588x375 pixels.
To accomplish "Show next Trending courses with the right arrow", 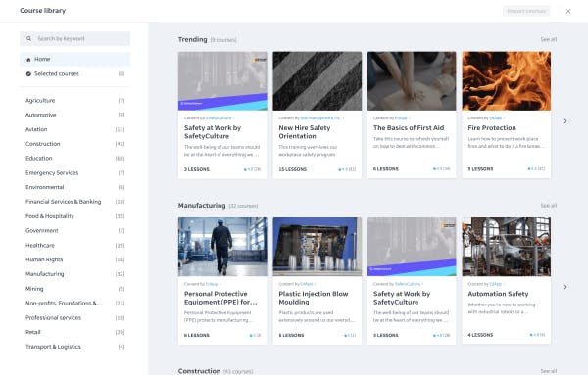I will pos(565,121).
